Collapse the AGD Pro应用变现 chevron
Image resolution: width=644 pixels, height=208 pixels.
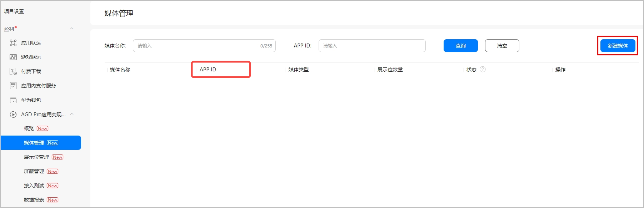click(x=72, y=114)
